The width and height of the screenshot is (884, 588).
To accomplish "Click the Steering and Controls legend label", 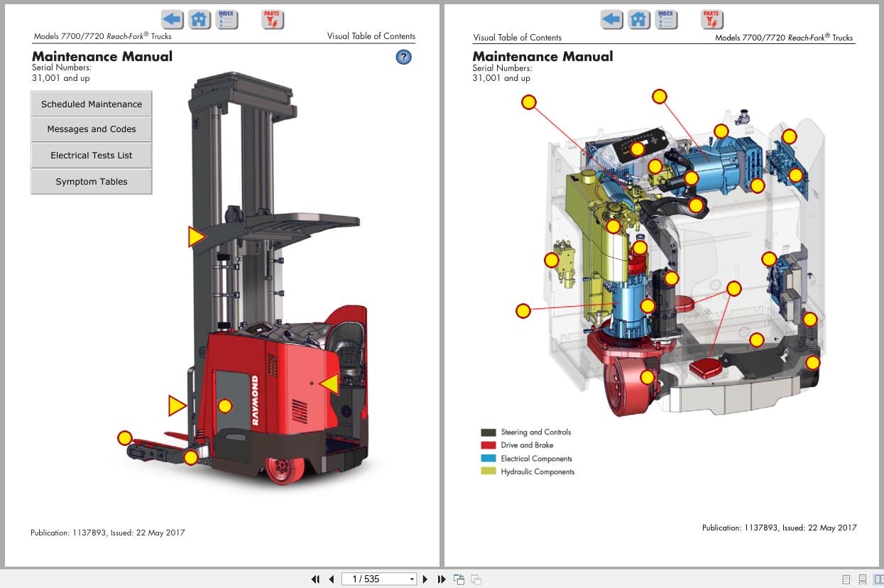I will (535, 432).
